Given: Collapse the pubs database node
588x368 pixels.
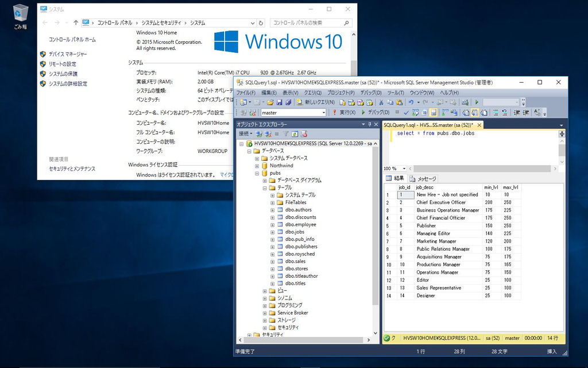Looking at the screenshot, I should 257,173.
